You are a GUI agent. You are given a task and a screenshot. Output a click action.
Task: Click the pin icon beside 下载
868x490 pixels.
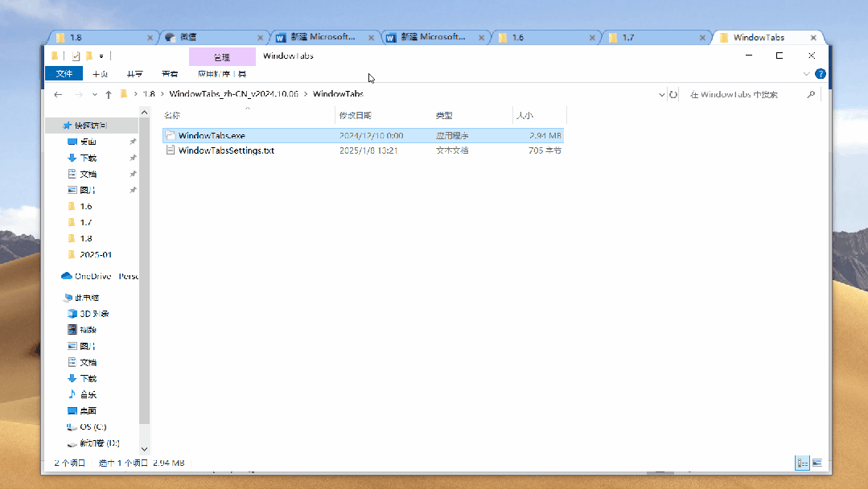(133, 158)
